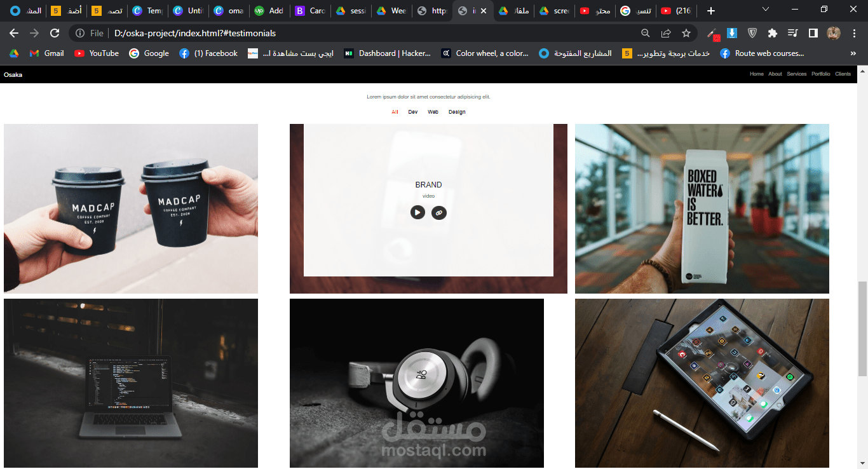Open a new browser tab
Image resolution: width=868 pixels, height=469 pixels.
[x=711, y=11]
